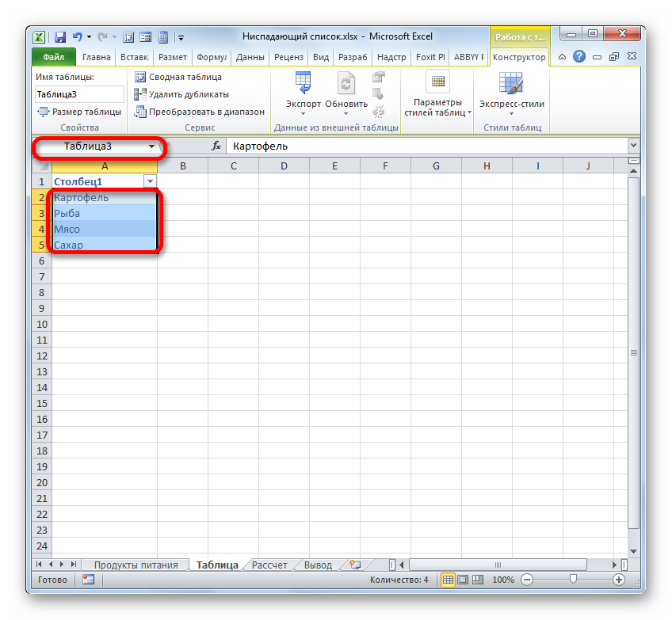Click cell containing Мясо
This screenshot has width=672, height=620.
105,229
